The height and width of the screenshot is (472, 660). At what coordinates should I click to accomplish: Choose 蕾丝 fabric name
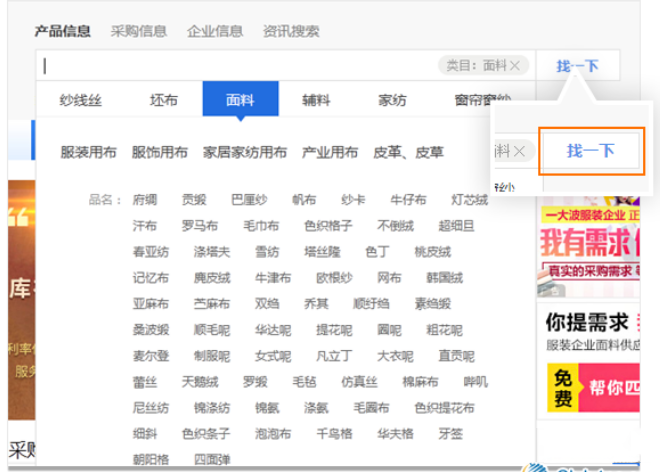145,382
